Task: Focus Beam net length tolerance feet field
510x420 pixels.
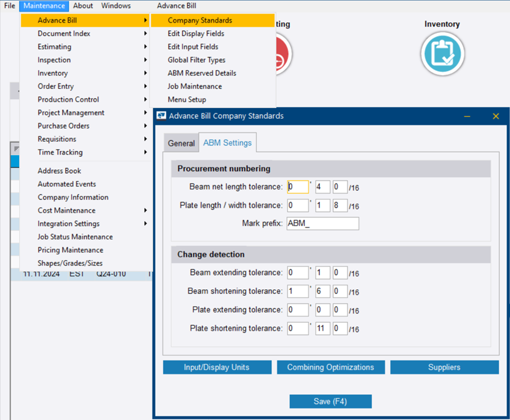Action: 298,187
